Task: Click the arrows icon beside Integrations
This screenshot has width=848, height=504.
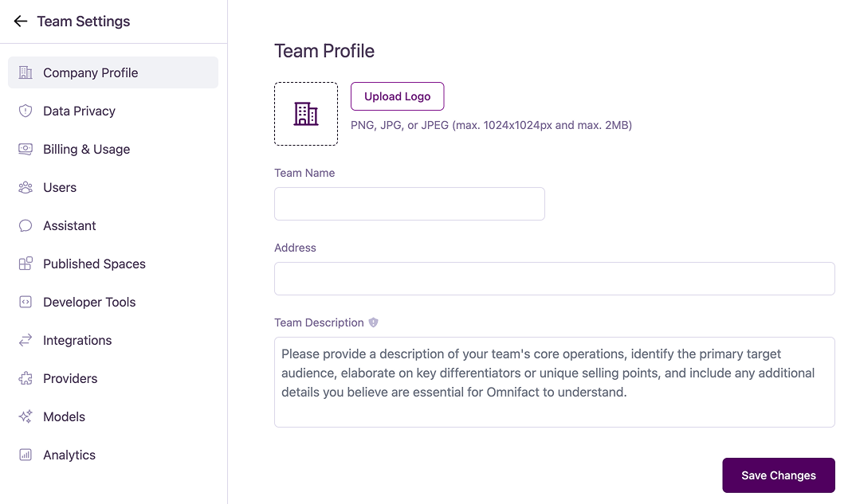Action: (25, 340)
